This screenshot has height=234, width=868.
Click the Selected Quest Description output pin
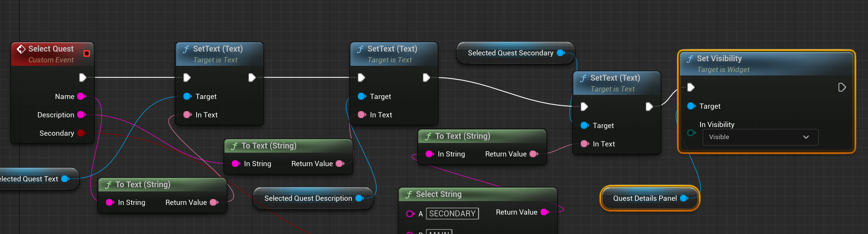(x=359, y=198)
